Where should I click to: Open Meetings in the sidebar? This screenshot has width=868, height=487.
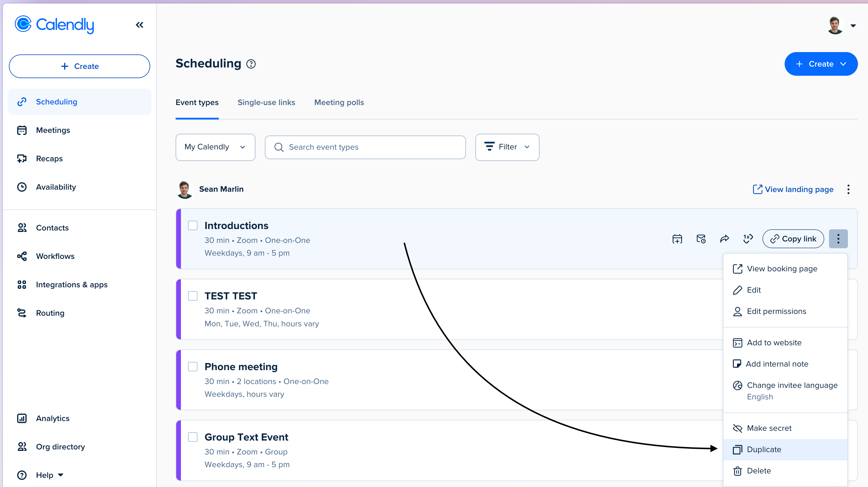[x=80, y=130]
